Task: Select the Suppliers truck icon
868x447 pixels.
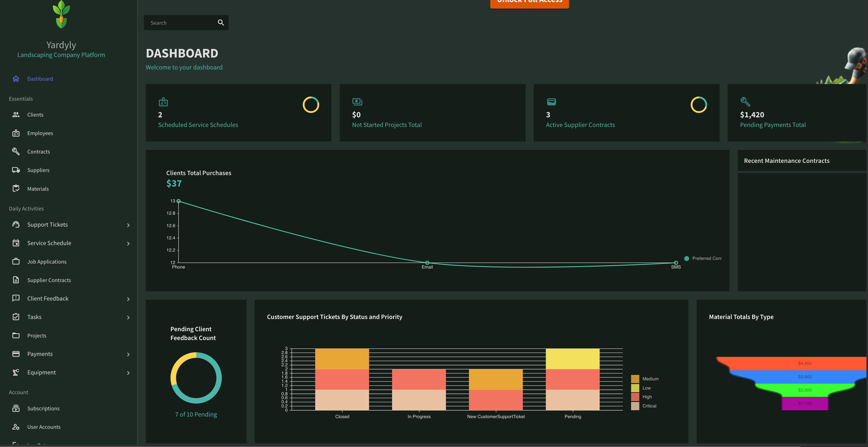Action: 16,170
